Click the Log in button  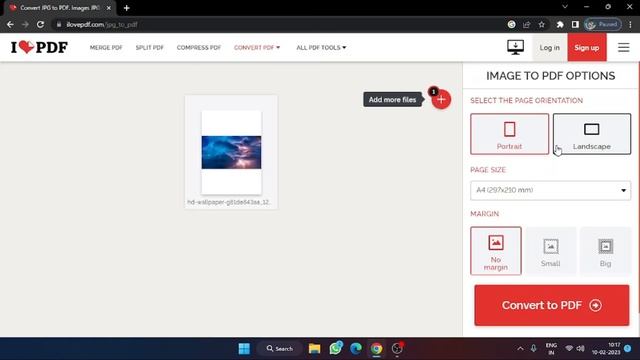(549, 47)
